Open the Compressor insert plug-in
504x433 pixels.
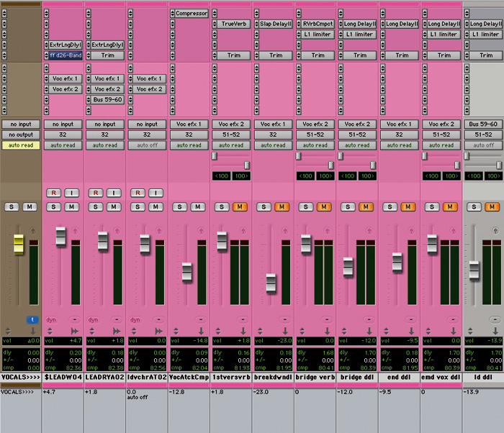click(191, 13)
